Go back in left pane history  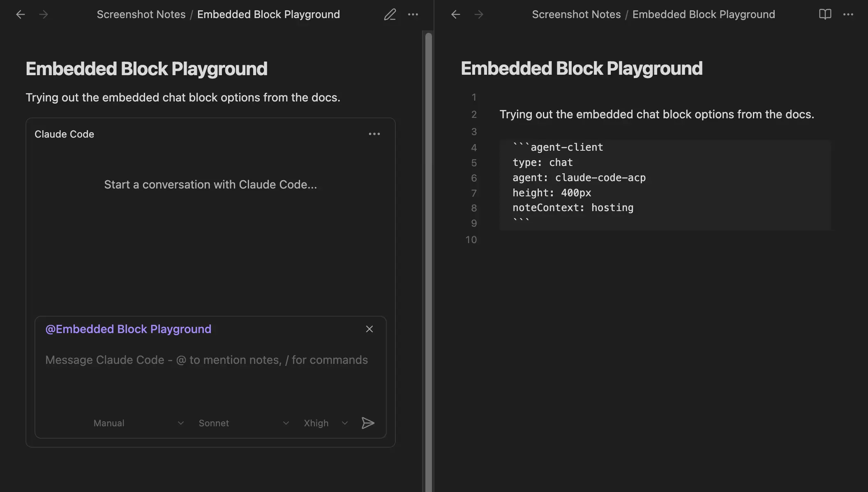[21, 15]
